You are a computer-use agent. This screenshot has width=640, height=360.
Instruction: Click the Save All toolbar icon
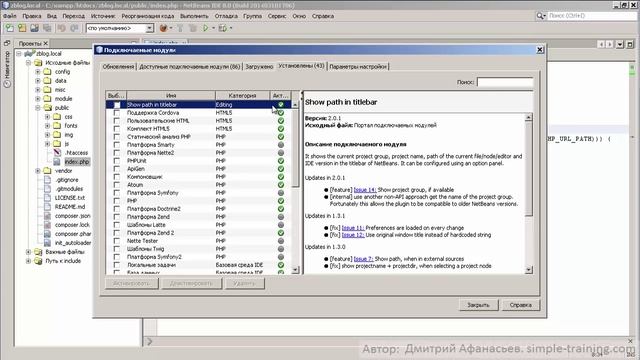[47, 28]
